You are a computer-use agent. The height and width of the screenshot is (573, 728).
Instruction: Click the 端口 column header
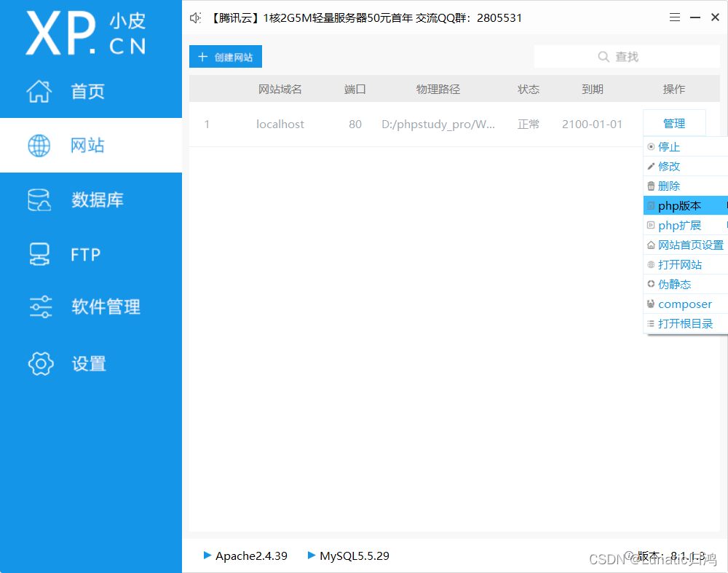pos(355,89)
